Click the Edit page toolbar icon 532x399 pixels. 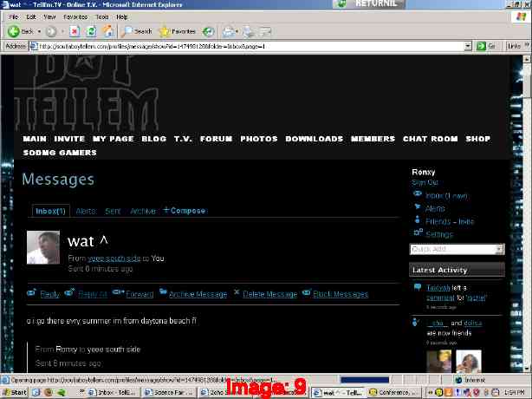[265, 31]
